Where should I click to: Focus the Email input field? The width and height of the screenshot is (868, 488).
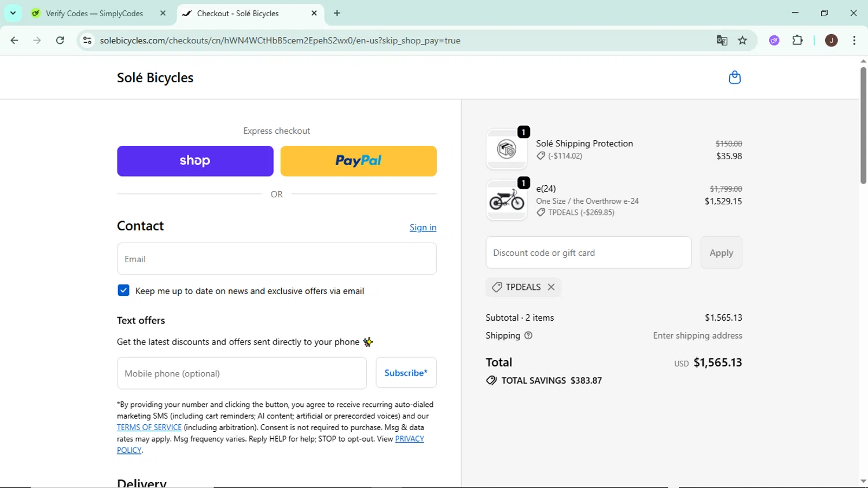(x=277, y=259)
